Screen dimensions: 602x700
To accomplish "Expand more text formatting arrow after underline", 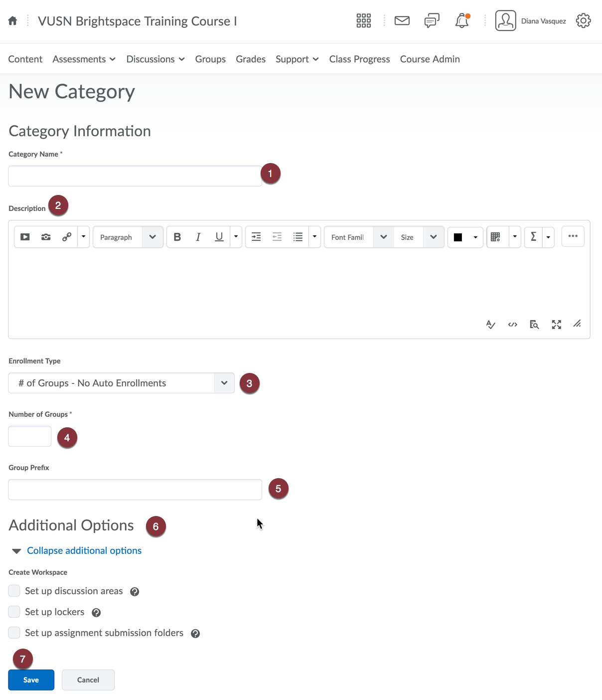I will [x=236, y=237].
